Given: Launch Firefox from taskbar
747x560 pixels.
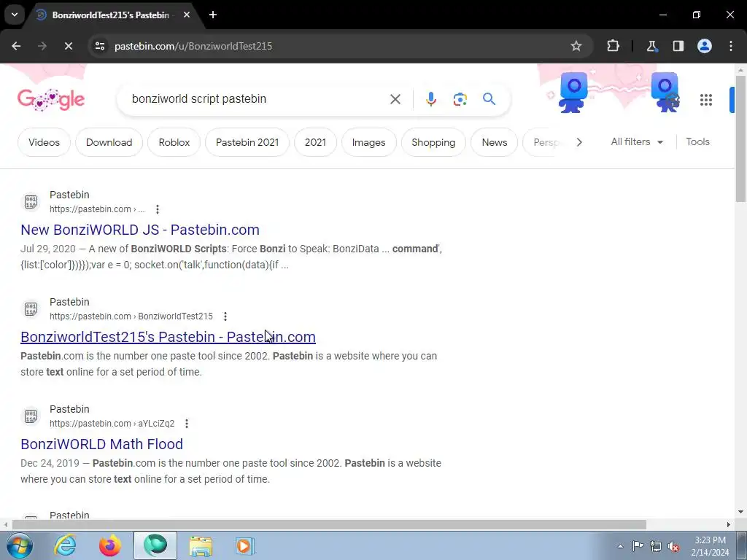Looking at the screenshot, I should 109,545.
